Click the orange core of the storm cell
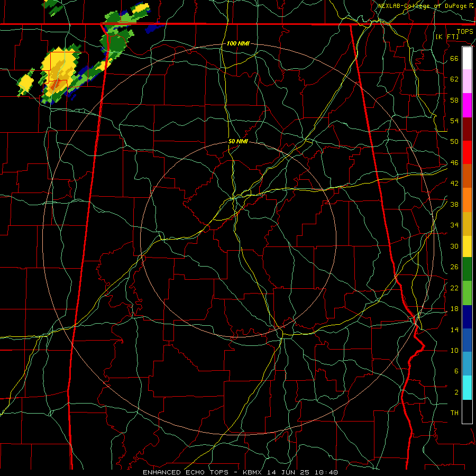This screenshot has width=476, height=476. click(x=55, y=86)
